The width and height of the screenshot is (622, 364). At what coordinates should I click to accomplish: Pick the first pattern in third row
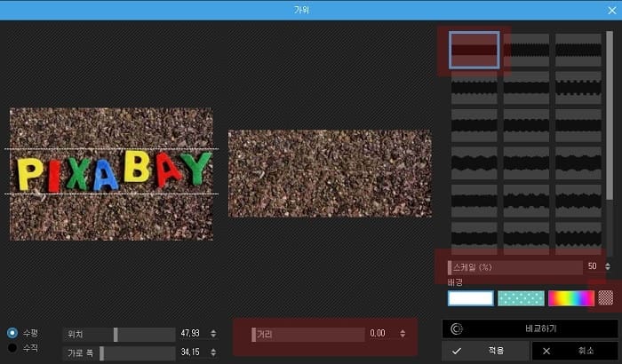tap(474, 125)
